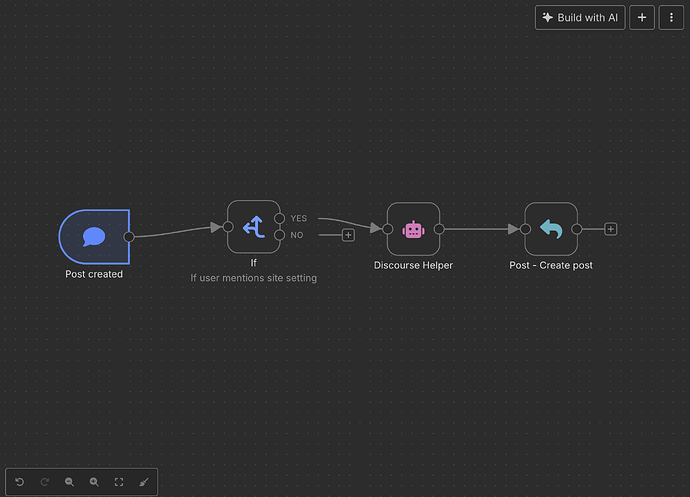This screenshot has width=690, height=497.
Task: Click the YES output port of If node
Action: (279, 218)
